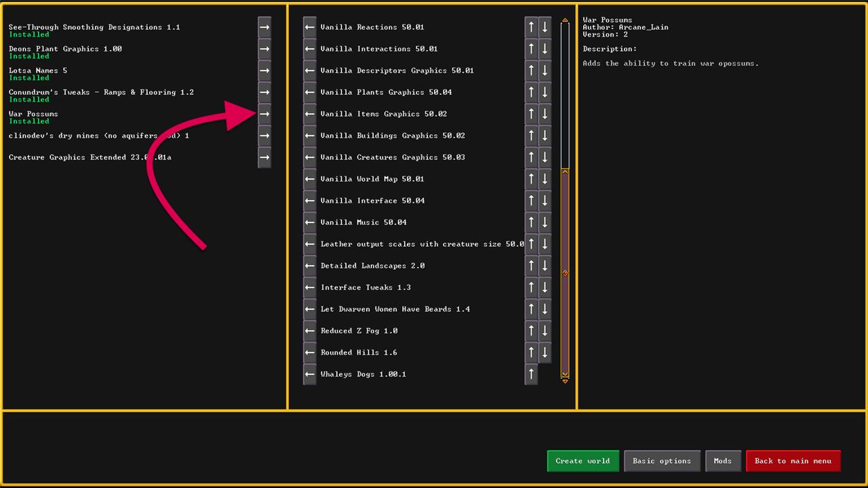Remove Let Dwarven Women Have Beards mod
The image size is (868, 488).
[310, 309]
